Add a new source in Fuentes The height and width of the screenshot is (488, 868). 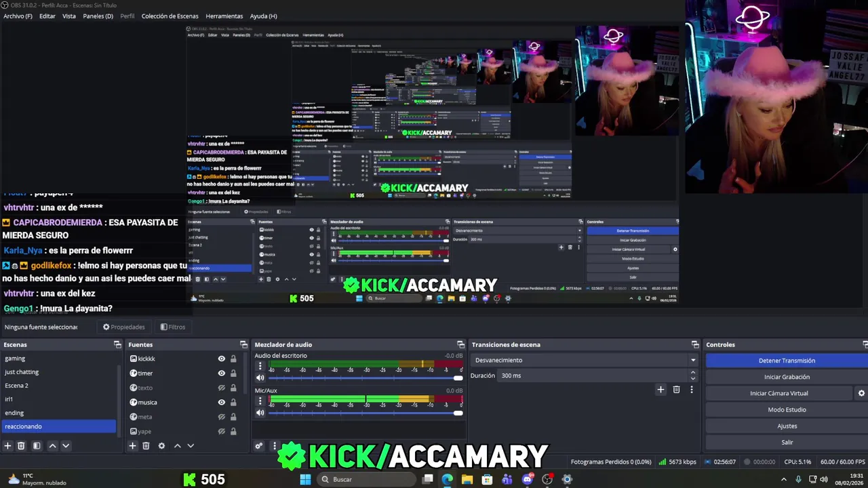pyautogui.click(x=132, y=445)
